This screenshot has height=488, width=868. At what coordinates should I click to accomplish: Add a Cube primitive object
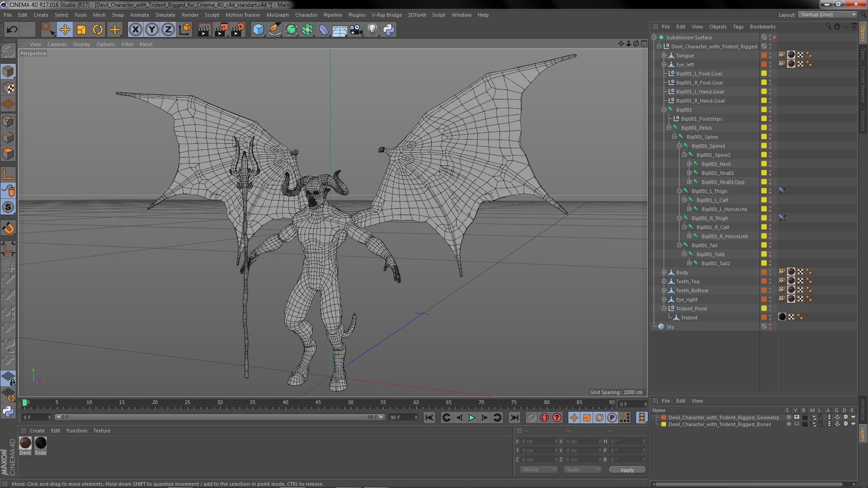point(258,30)
